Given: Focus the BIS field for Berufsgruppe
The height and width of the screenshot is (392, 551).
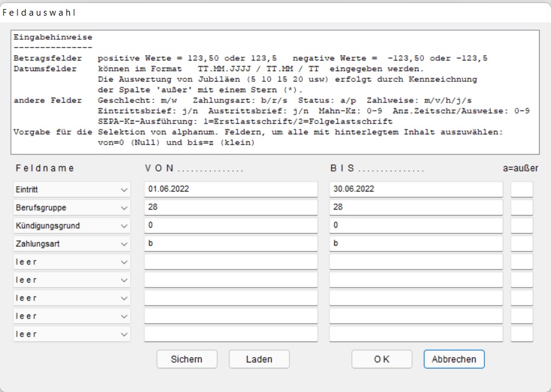Looking at the screenshot, I should (x=416, y=207).
